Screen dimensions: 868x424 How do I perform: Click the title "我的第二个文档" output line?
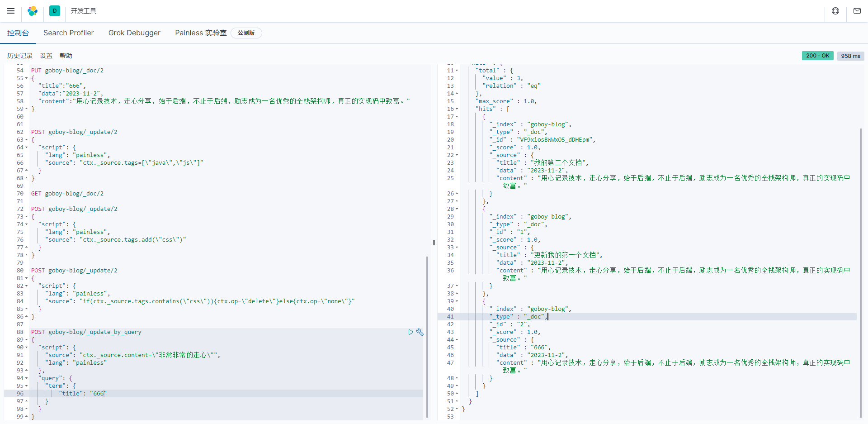pyautogui.click(x=542, y=163)
